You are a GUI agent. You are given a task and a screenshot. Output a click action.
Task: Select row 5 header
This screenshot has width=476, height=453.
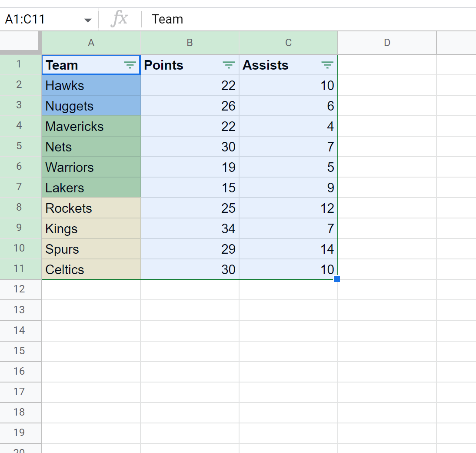20,146
